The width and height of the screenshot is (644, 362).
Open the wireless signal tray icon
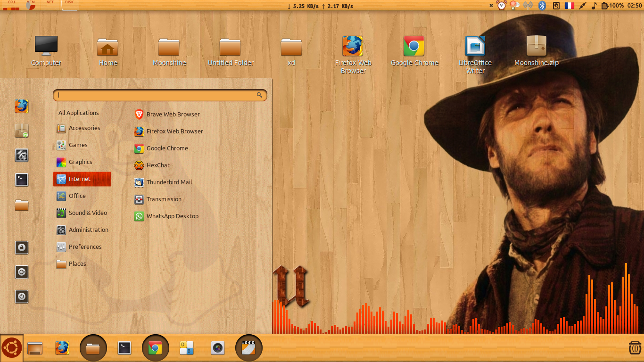point(528,6)
